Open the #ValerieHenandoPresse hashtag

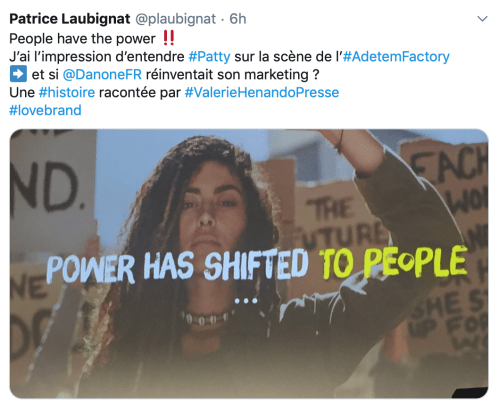coord(262,92)
